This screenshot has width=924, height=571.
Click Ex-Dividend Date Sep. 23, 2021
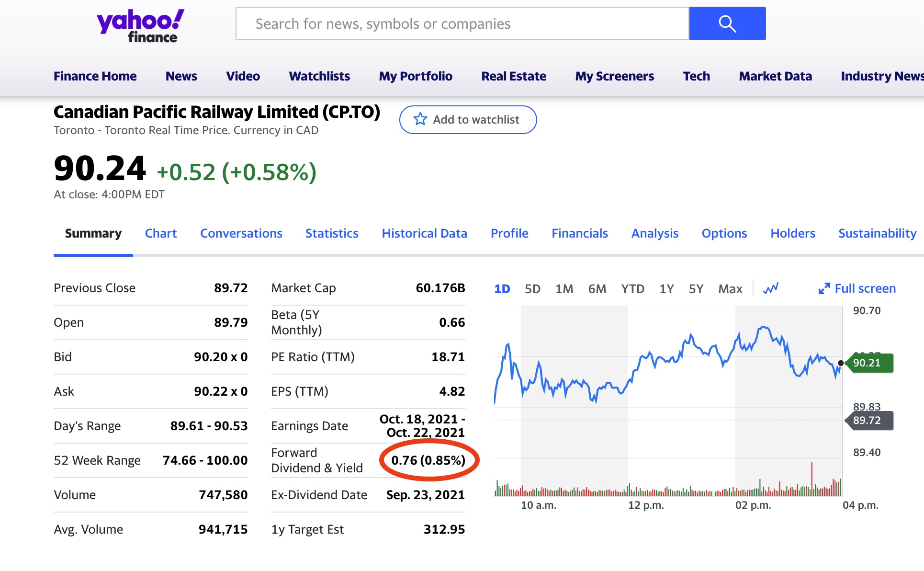coord(426,495)
